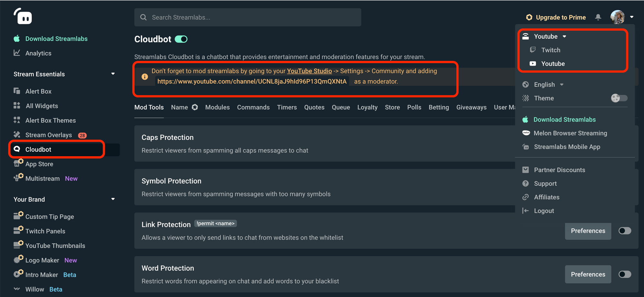Click the Prime badge icon next to Name tab

pos(195,107)
